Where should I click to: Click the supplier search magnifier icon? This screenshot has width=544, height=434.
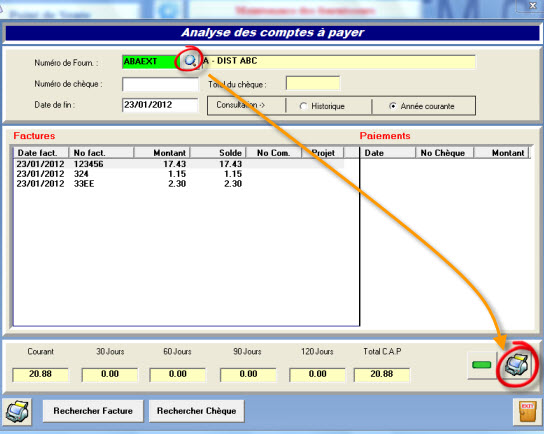coord(189,61)
